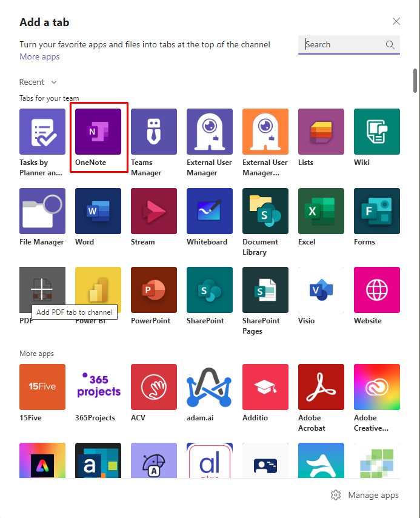Select the OneNote app icon
This screenshot has height=518, width=420.
coord(98,132)
